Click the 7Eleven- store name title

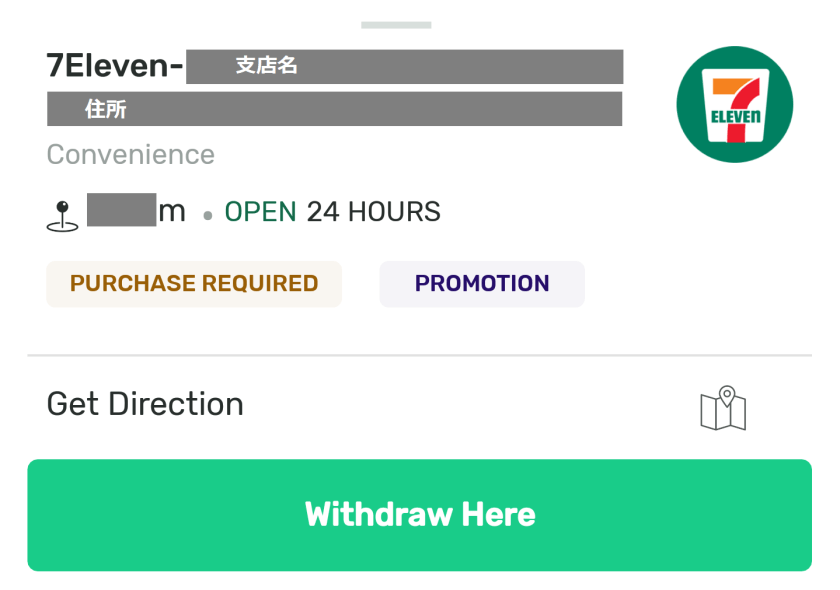tap(114, 66)
